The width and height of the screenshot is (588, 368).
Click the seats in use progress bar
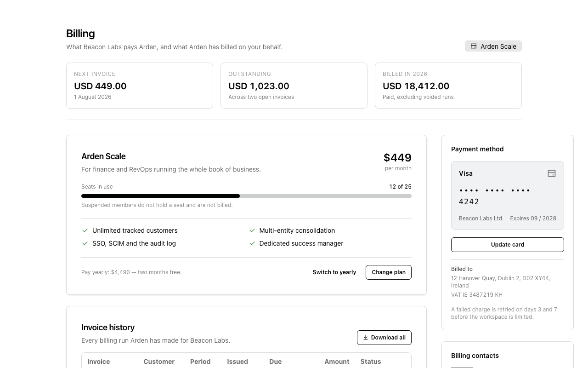(x=246, y=196)
